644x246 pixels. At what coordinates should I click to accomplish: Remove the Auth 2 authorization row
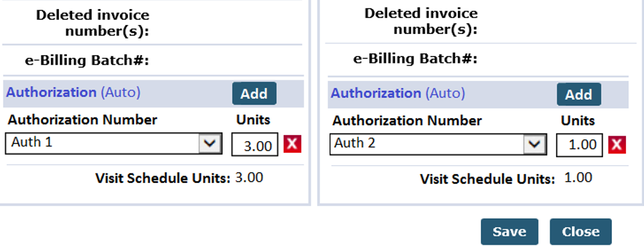click(617, 145)
